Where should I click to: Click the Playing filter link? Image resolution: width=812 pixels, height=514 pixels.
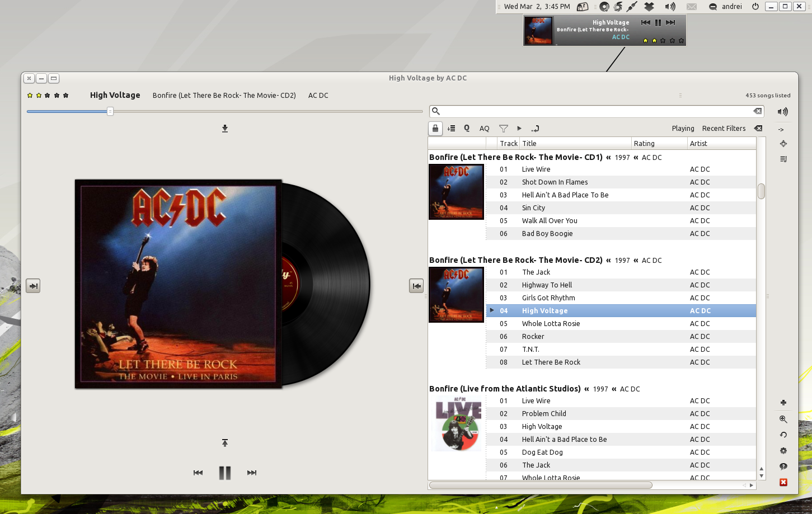click(x=683, y=129)
